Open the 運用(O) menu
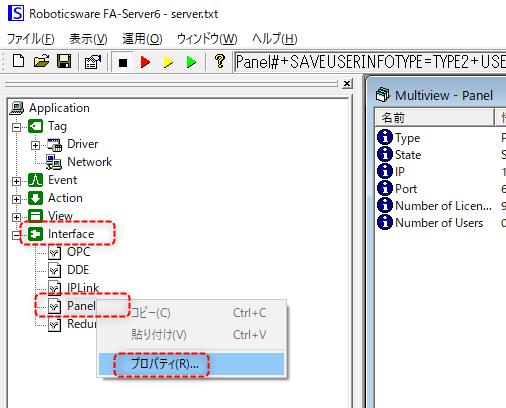 (x=142, y=39)
